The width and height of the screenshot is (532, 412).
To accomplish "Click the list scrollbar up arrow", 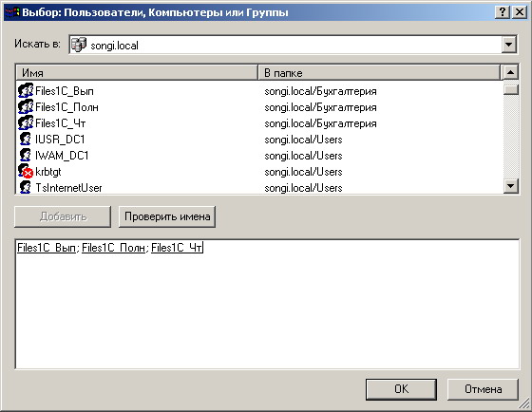I will tap(511, 72).
